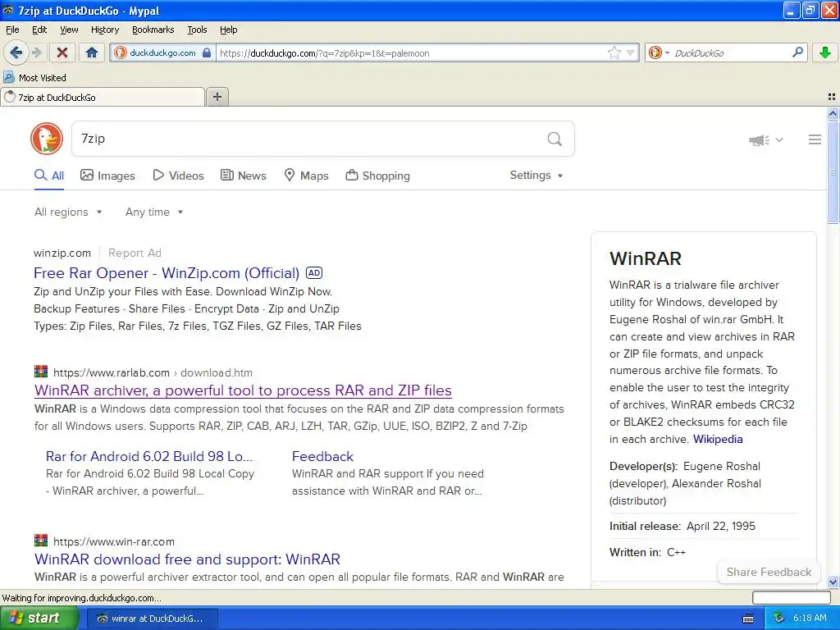Click the padlock site security icon
This screenshot has width=840, height=630.
(206, 52)
